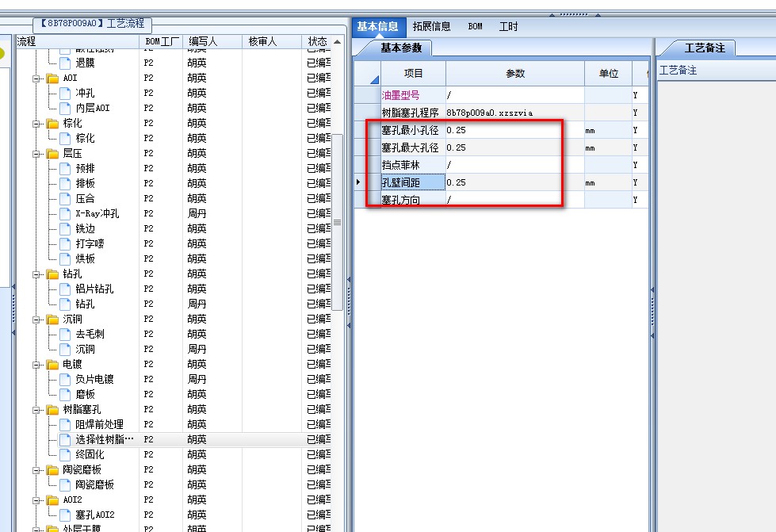Open the BOM tab

click(475, 26)
